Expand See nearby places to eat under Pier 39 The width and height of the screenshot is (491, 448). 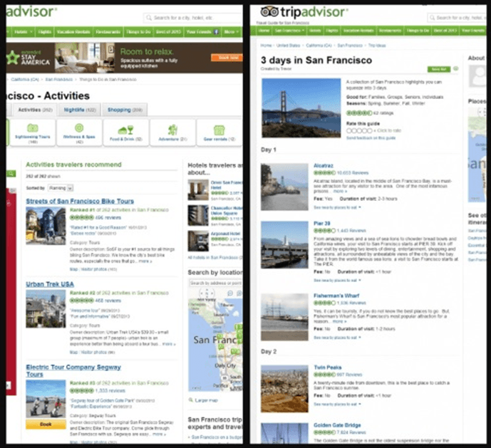point(337,281)
